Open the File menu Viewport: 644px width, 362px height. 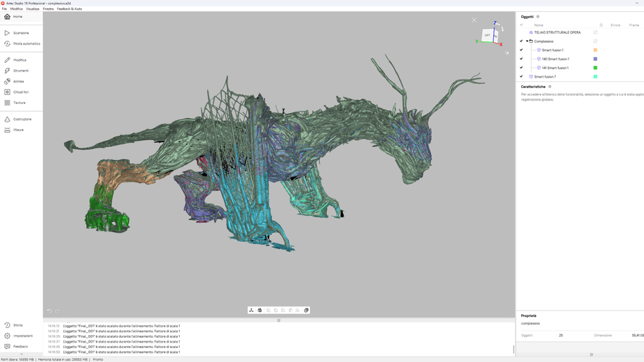coord(4,8)
